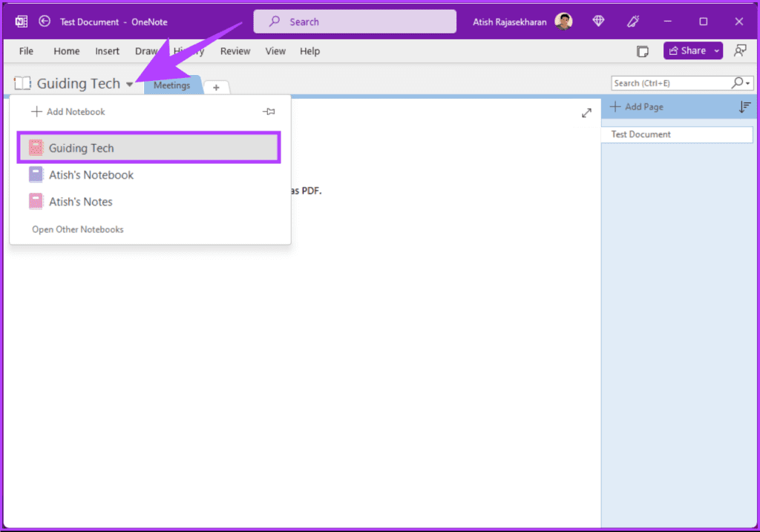Expand the page with the diagonal arrows icon
This screenshot has height=532, width=760.
(586, 113)
